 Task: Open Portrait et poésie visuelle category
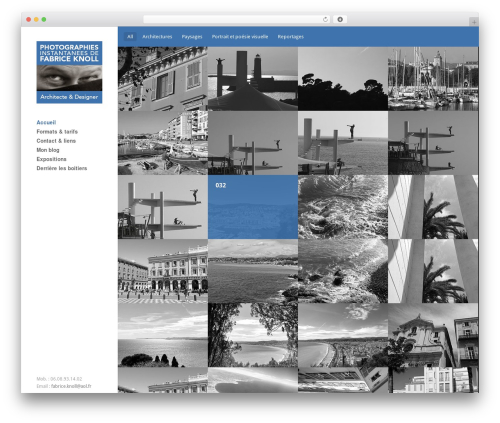pos(240,37)
